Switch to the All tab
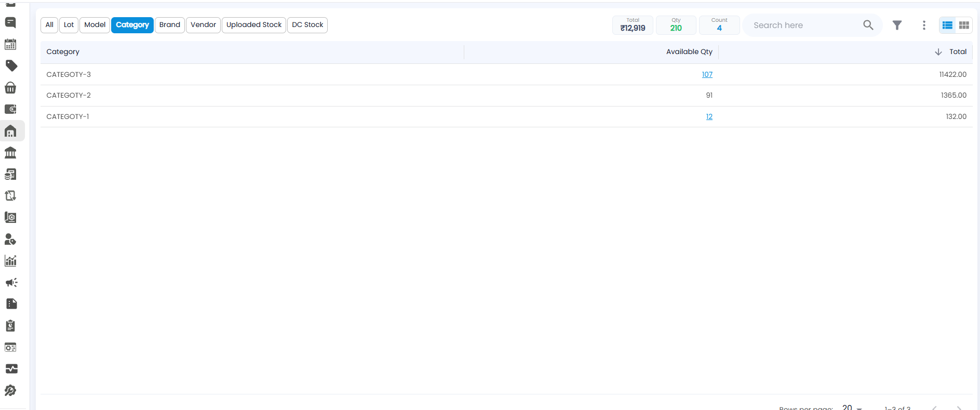This screenshot has height=410, width=980. tap(49, 25)
